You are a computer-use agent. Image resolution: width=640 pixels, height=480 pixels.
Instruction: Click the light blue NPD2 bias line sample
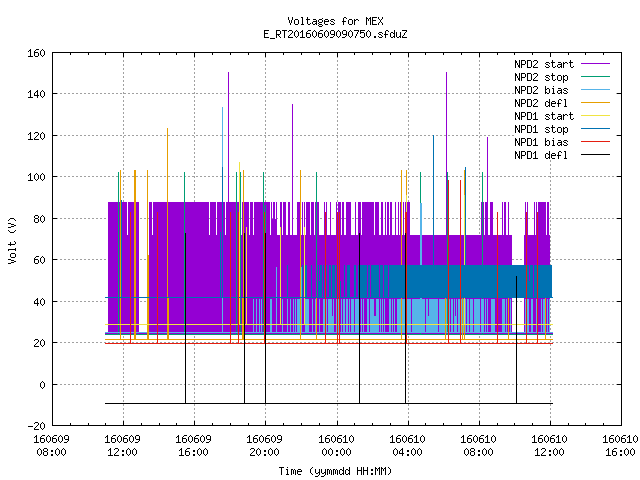595,90
